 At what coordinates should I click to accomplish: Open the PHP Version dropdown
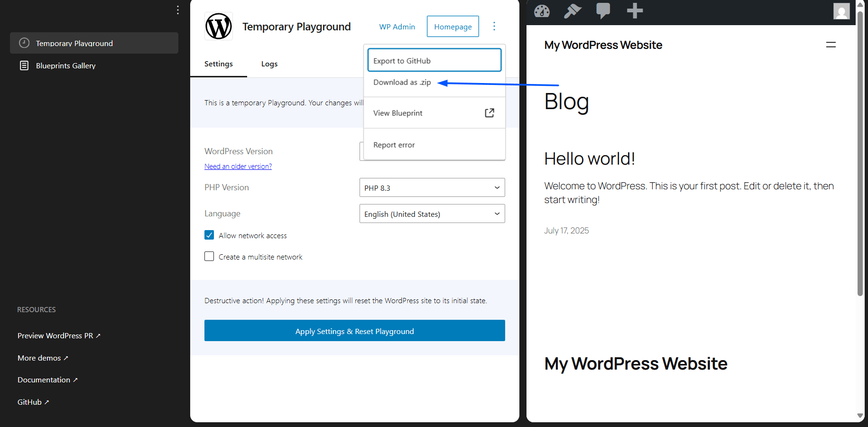click(x=432, y=187)
